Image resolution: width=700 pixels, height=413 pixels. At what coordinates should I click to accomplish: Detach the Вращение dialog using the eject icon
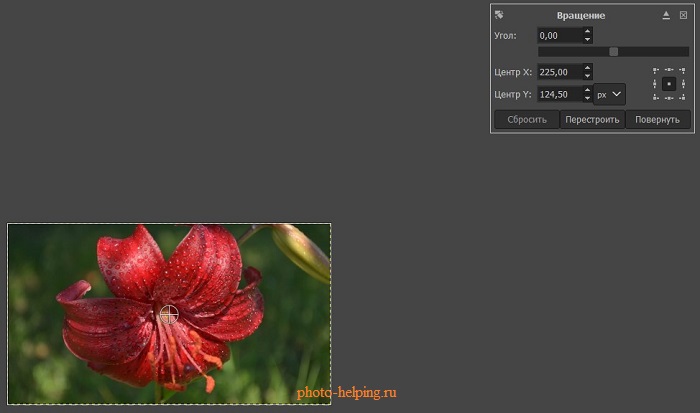(x=666, y=15)
